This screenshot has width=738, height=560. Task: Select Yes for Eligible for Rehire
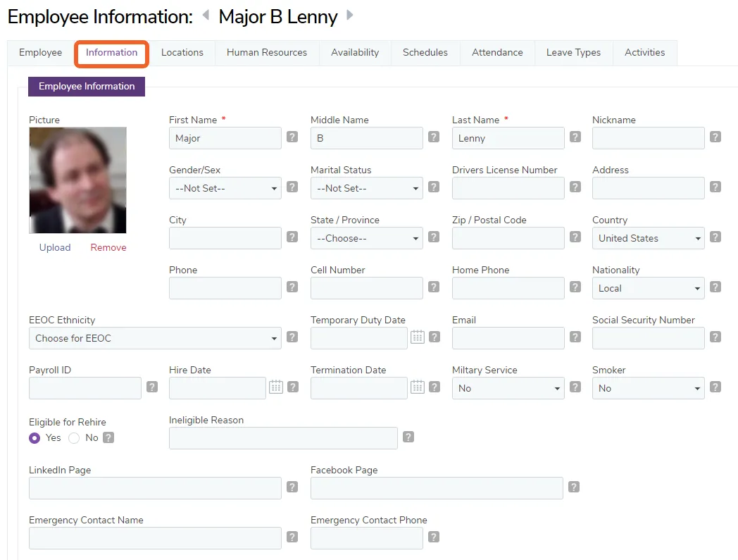(x=35, y=438)
